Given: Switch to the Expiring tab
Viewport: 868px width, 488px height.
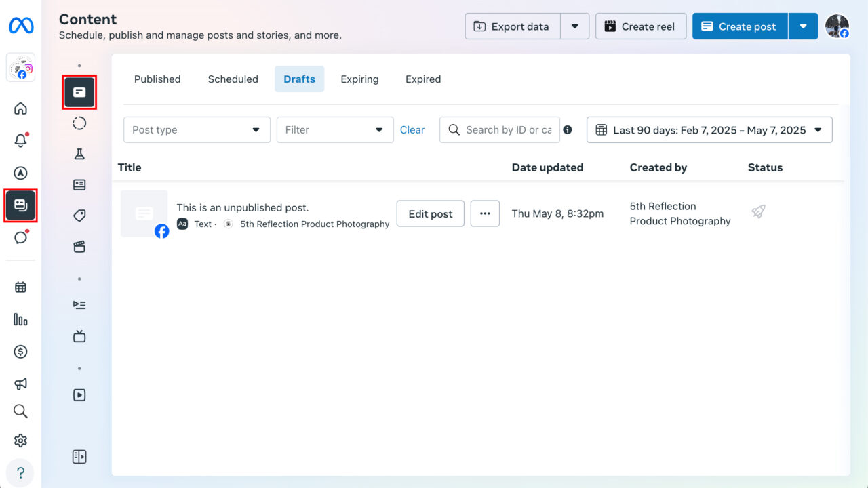Looking at the screenshot, I should 359,79.
